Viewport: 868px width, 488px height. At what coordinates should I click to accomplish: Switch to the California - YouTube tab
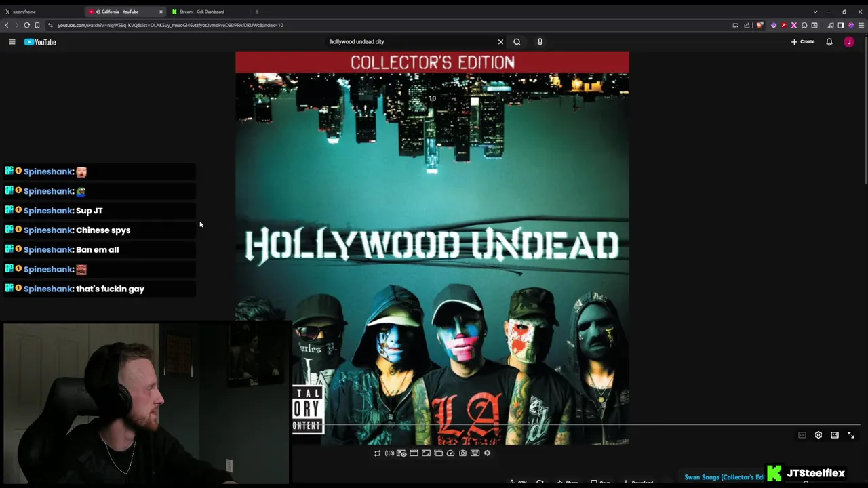click(x=125, y=12)
